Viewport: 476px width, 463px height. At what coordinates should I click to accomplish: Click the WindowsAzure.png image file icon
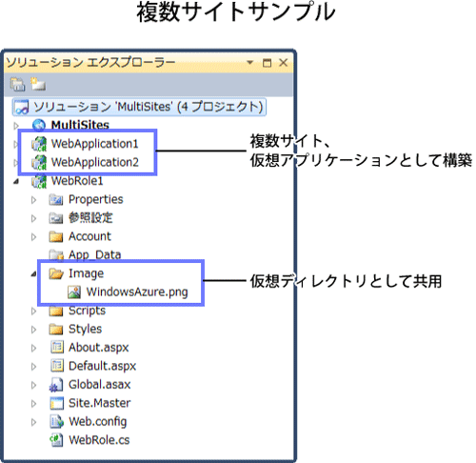(74, 292)
